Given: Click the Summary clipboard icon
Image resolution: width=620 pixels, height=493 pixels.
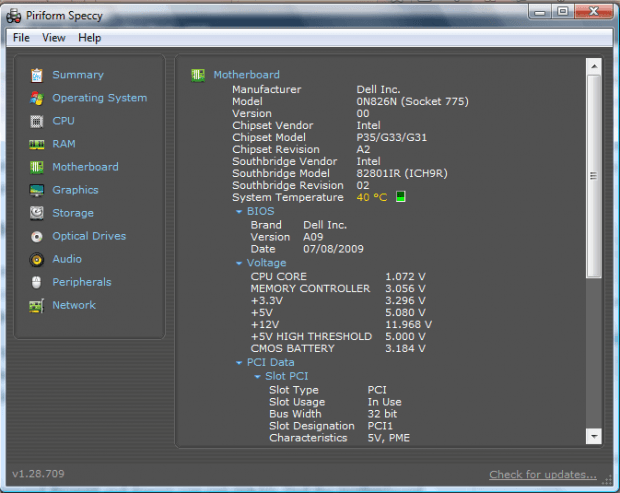Looking at the screenshot, I should pos(37,75).
